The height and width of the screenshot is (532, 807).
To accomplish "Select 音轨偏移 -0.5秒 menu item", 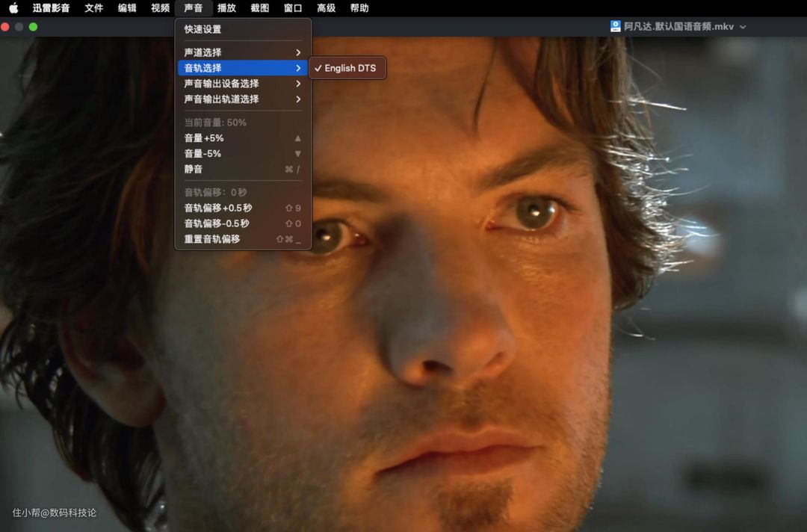I will (217, 223).
